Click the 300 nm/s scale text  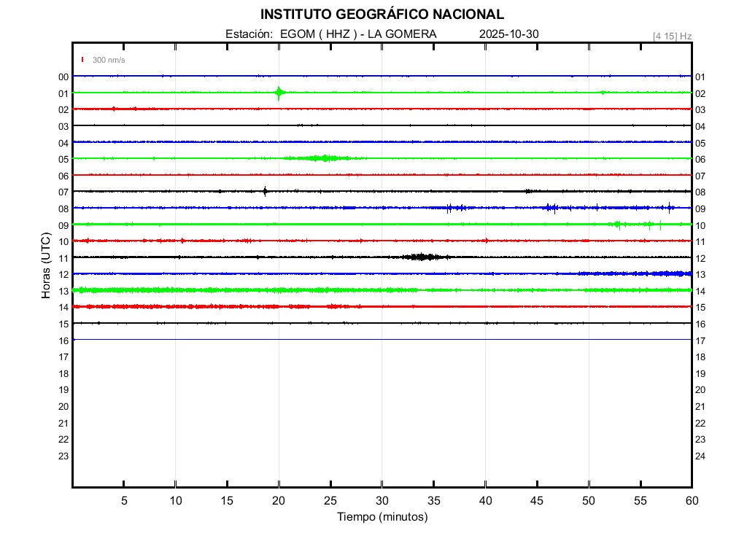[109, 60]
